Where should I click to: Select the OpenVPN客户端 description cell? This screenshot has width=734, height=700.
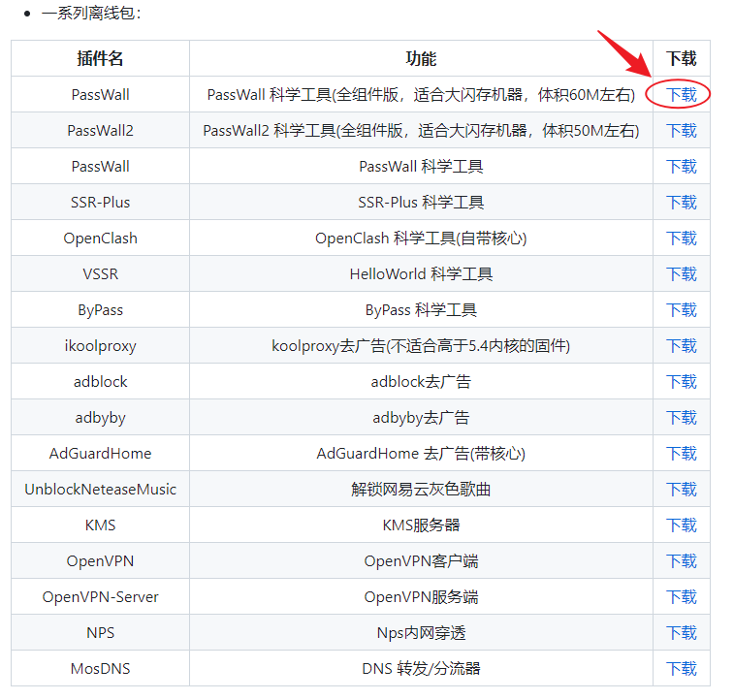(x=421, y=561)
